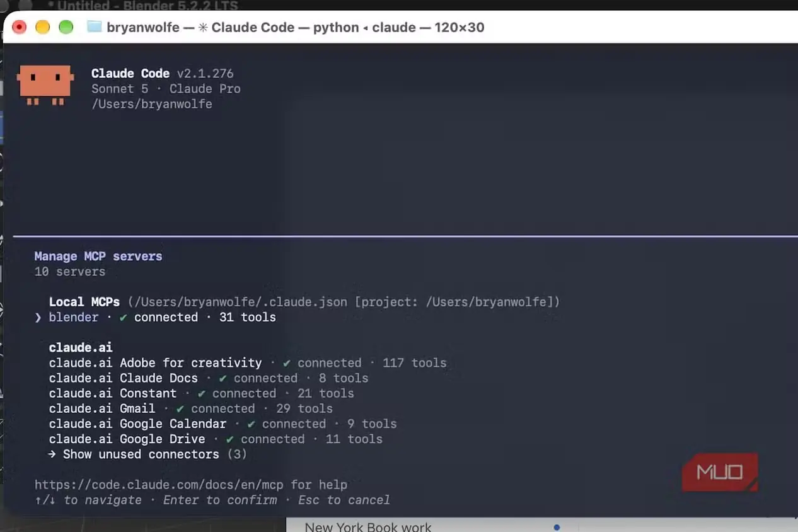This screenshot has width=798, height=532.
Task: Select the claude.ai Claude Docs server
Action: pyautogui.click(x=209, y=378)
